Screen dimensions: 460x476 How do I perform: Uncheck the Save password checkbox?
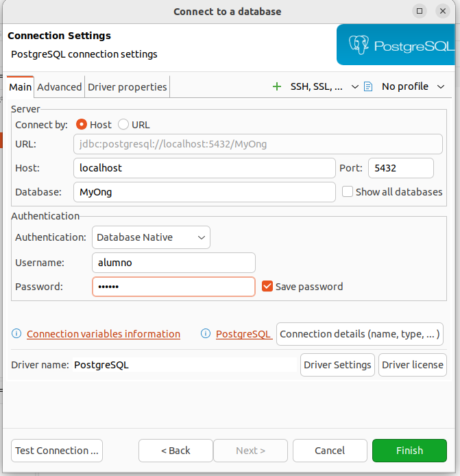[x=267, y=287]
